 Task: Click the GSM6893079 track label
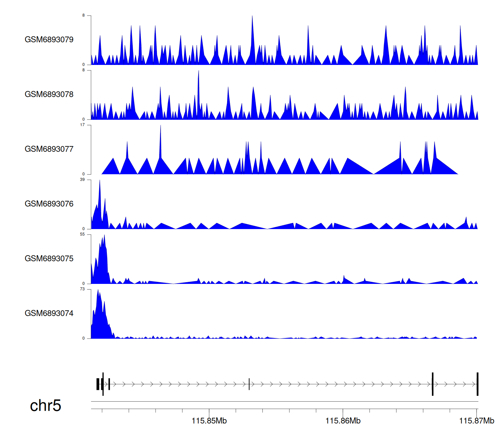(x=49, y=40)
